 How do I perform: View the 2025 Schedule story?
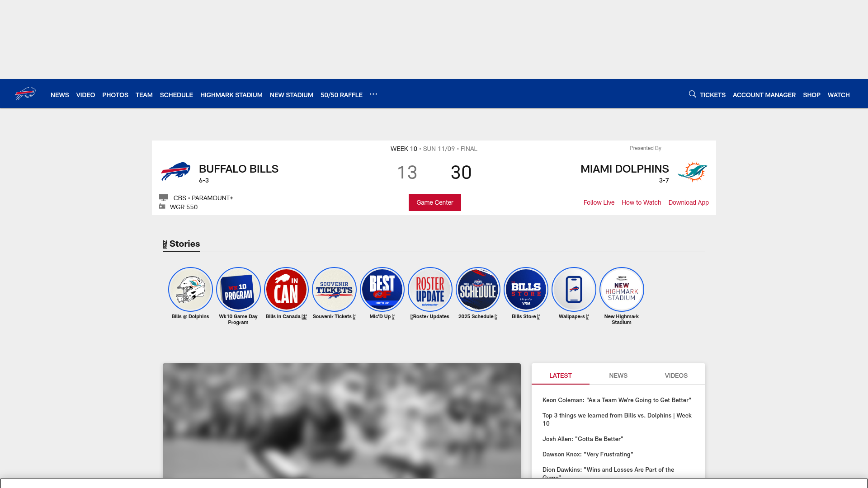(x=478, y=289)
